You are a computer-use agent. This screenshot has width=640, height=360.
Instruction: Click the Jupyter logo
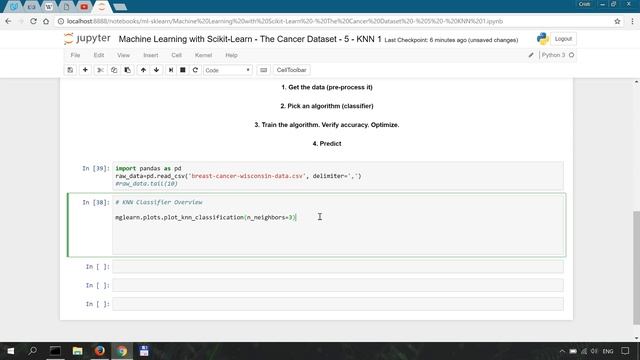click(87, 39)
